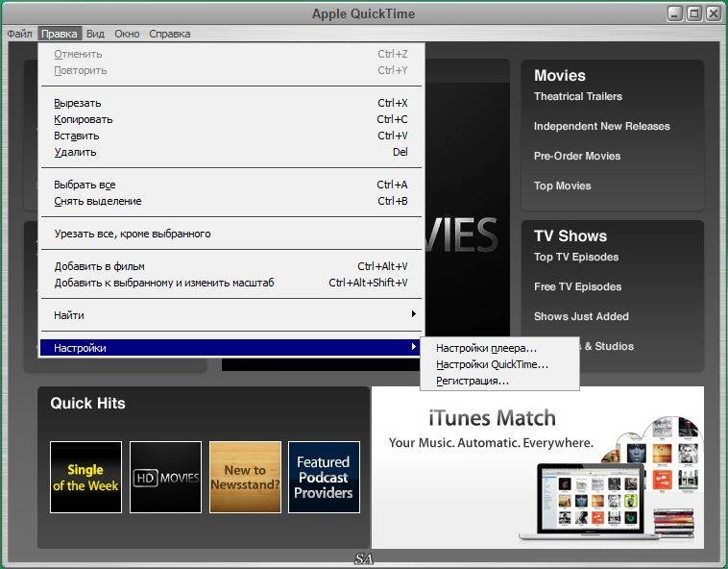The height and width of the screenshot is (569, 728).
Task: Open Регистрация… from submenu
Action: pos(499,381)
